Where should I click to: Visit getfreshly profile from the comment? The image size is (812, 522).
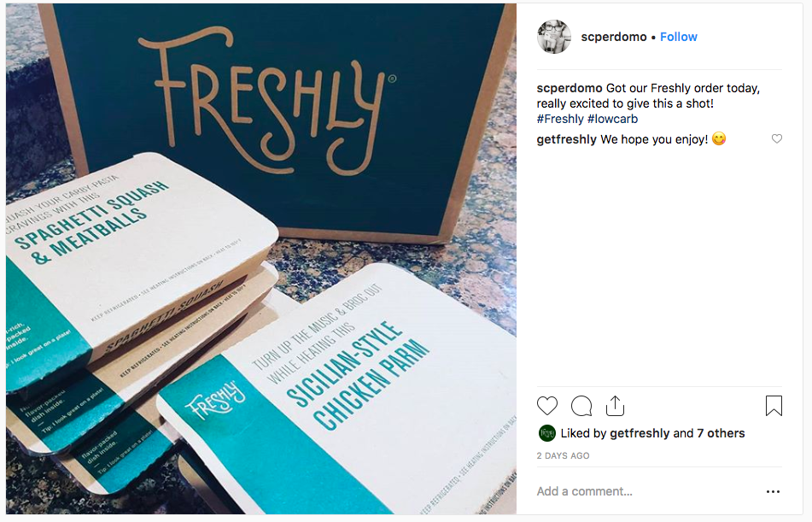566,139
